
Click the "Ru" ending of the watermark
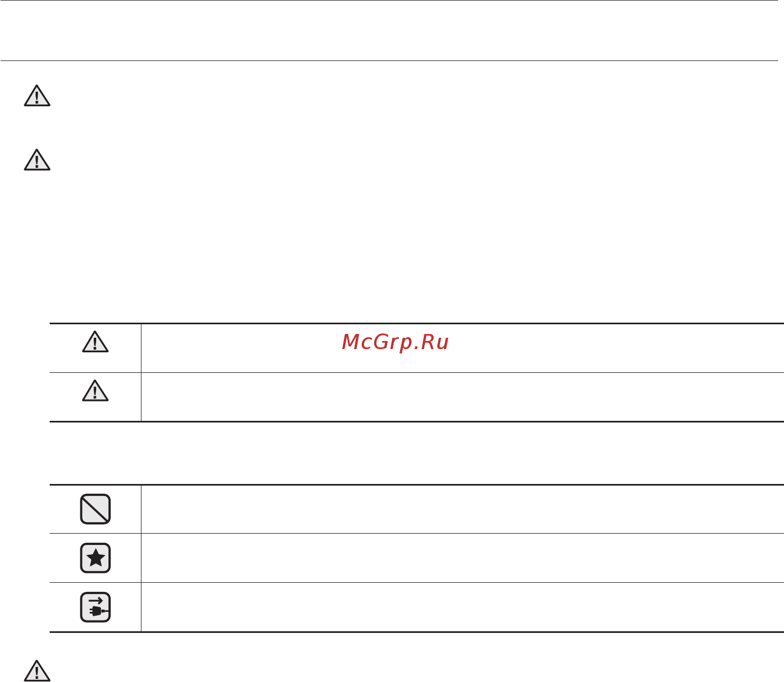click(436, 342)
